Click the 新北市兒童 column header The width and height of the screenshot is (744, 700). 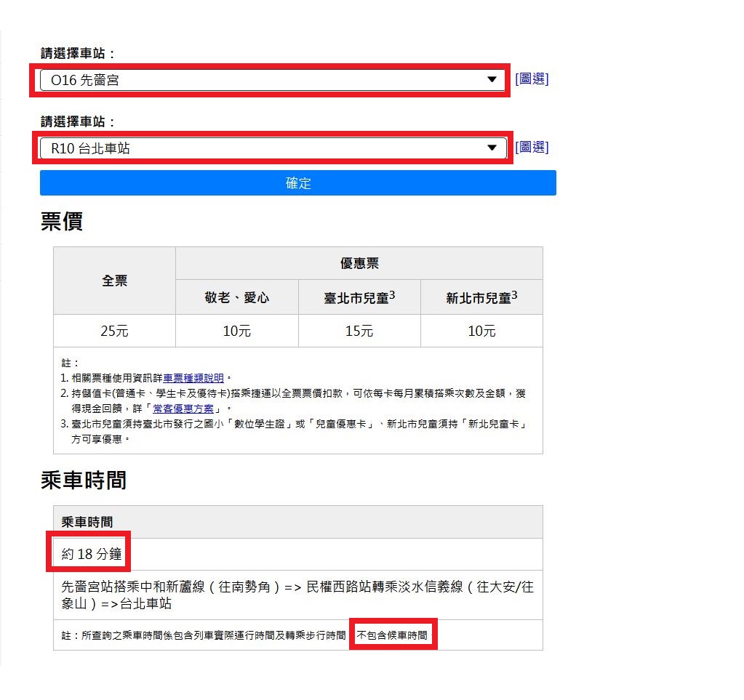[x=481, y=297]
